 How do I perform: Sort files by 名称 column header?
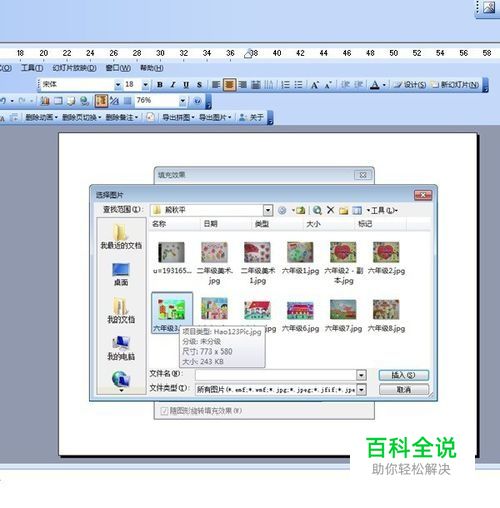tap(174, 224)
